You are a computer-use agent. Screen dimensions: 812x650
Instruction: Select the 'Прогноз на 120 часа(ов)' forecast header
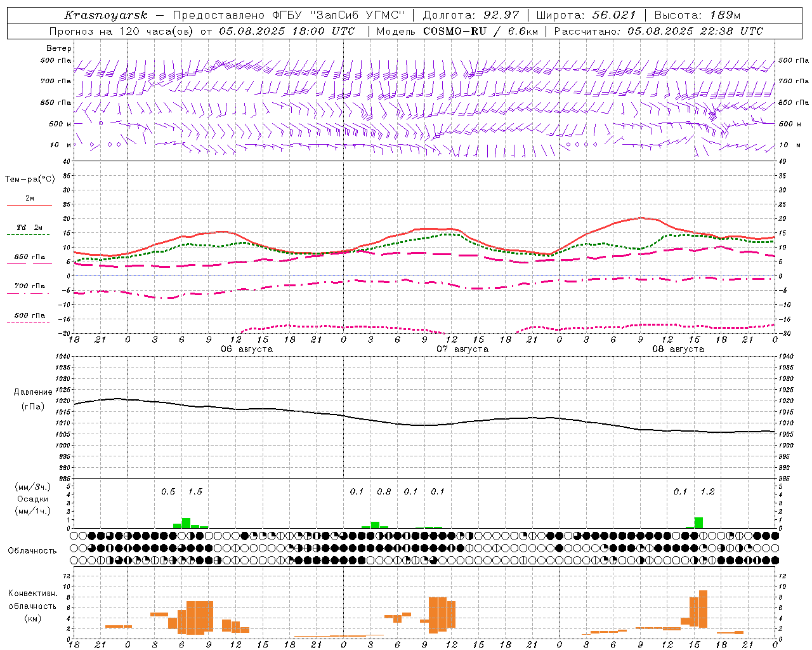pos(122,31)
